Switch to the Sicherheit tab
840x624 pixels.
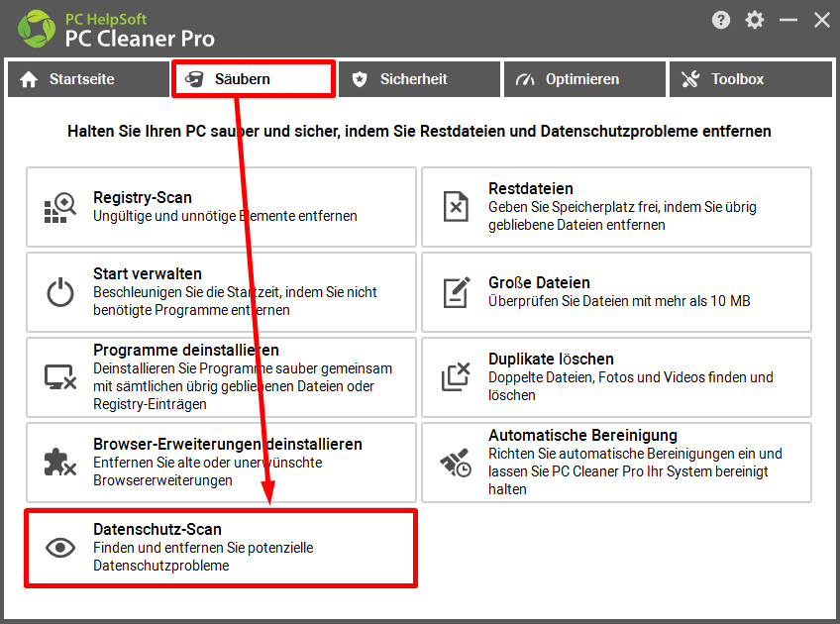coord(419,79)
